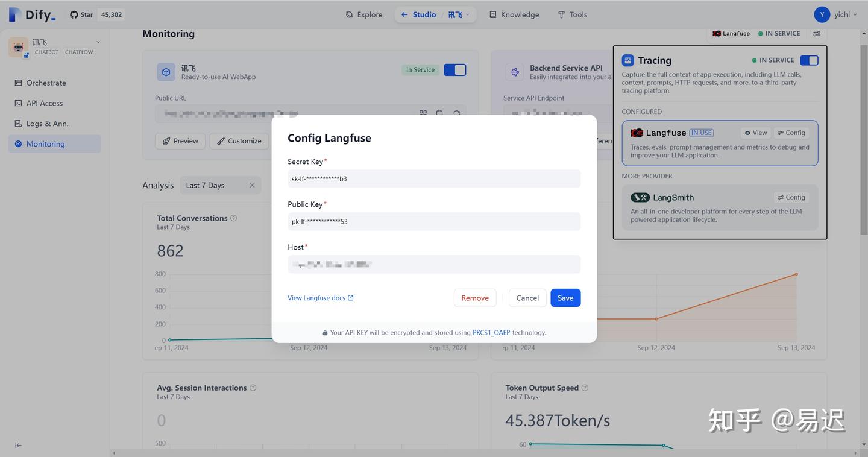Viewport: 868px width, 457px height.
Task: Open the tracing settings sliders icon
Action: (817, 34)
